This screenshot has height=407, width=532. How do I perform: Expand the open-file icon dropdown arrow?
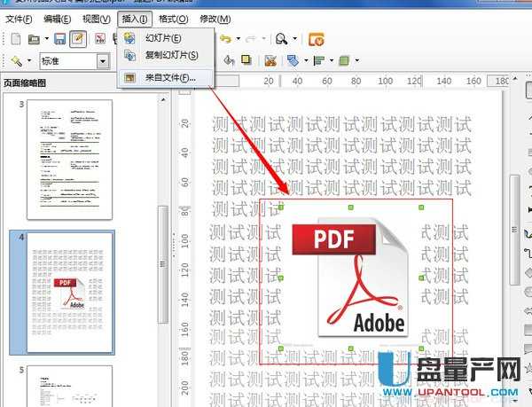click(45, 39)
